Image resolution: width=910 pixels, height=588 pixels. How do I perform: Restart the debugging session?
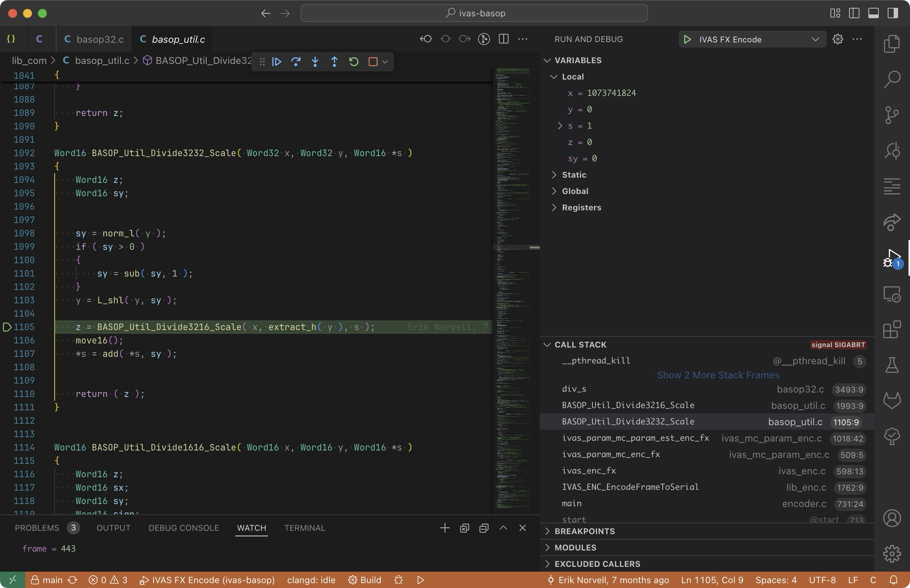click(x=354, y=61)
